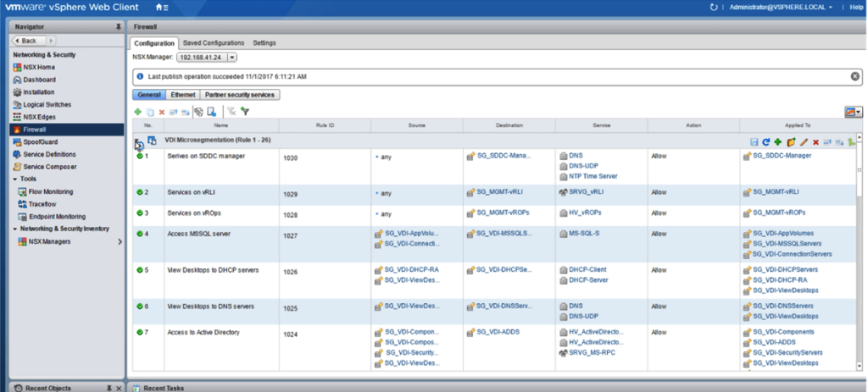Open the Help menu in header
The width and height of the screenshot is (868, 392).
coord(856,7)
